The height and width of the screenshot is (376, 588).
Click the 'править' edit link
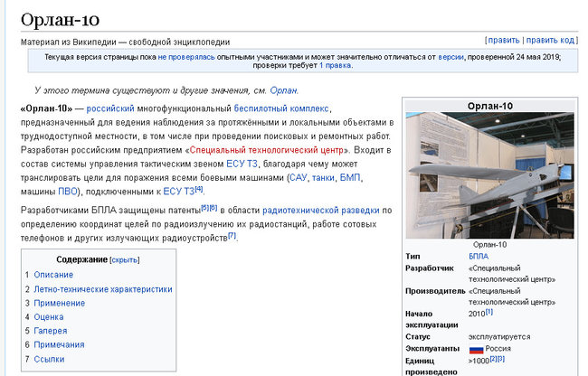click(x=504, y=40)
